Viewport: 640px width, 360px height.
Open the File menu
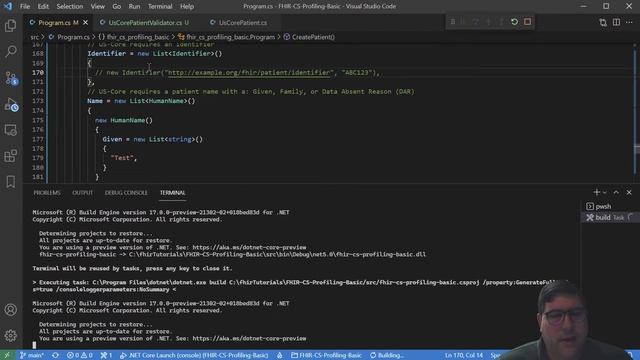[25, 7]
